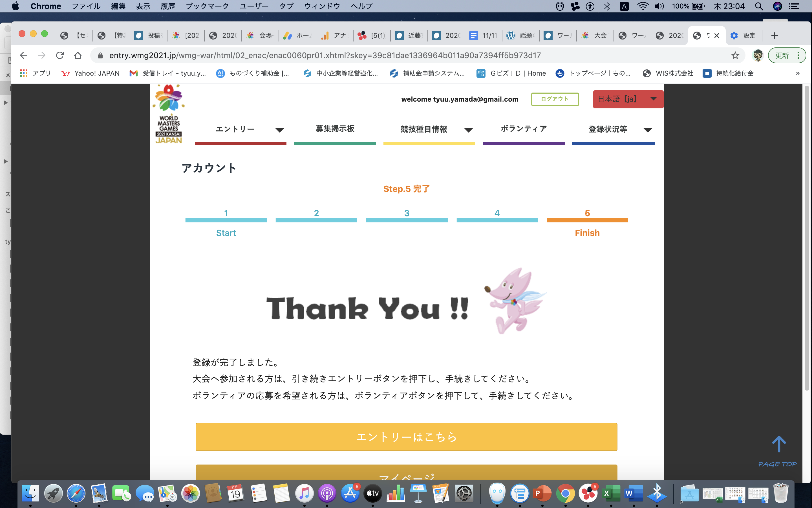This screenshot has height=508, width=812.
Task: Bookmark page with the star icon
Action: [735, 55]
